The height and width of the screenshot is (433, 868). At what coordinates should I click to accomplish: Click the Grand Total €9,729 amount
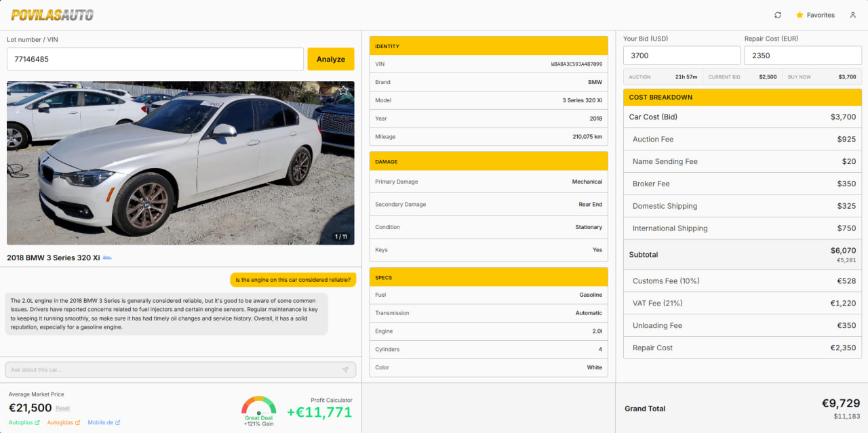tap(841, 403)
